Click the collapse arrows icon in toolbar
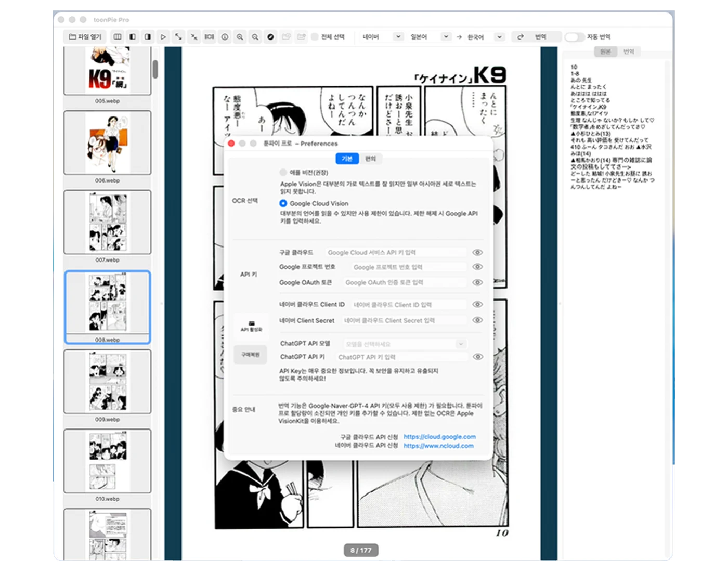The height and width of the screenshot is (572, 728). pos(194,37)
